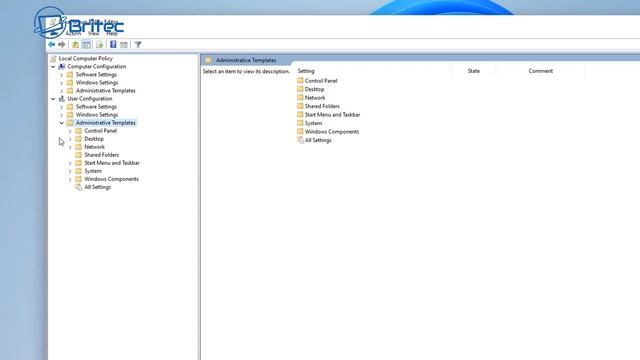
Task: Select highlighted 'Administrative Templates' under User Configuration
Action: 106,123
